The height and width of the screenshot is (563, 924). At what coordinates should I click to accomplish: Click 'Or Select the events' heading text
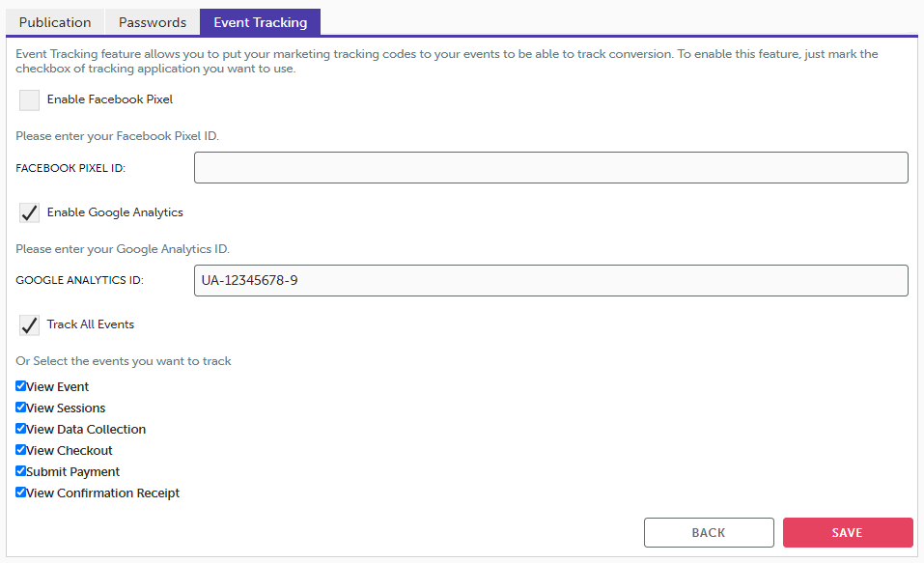(124, 361)
